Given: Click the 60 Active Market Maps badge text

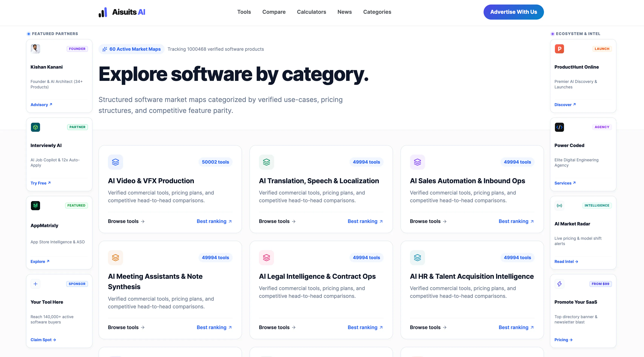Looking at the screenshot, I should [135, 49].
